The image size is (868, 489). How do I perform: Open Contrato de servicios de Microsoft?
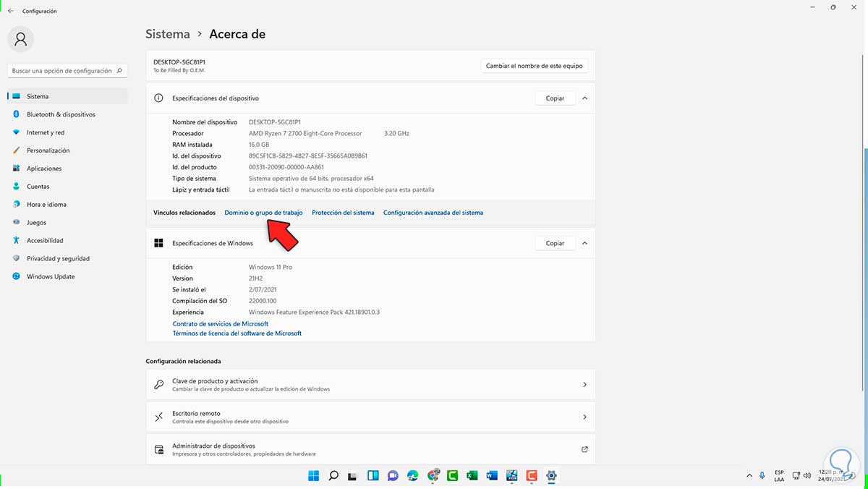click(221, 324)
